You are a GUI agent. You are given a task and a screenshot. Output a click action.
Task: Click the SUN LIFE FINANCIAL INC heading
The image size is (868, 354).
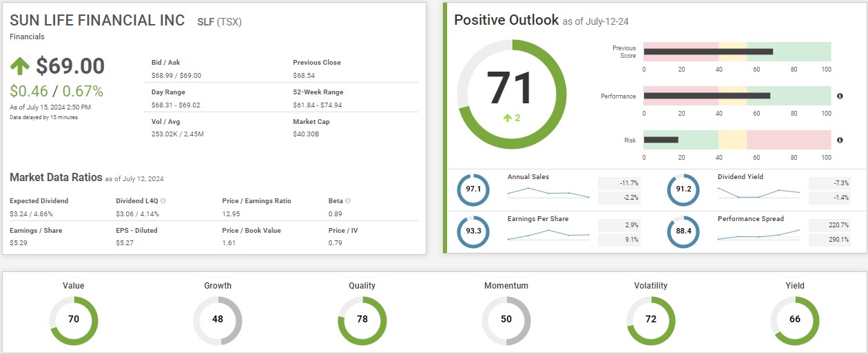(x=97, y=21)
